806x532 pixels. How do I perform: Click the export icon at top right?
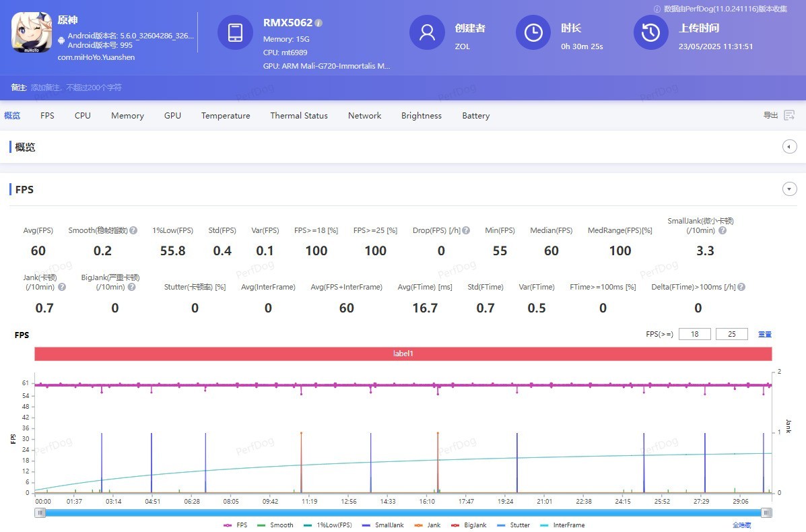click(789, 116)
